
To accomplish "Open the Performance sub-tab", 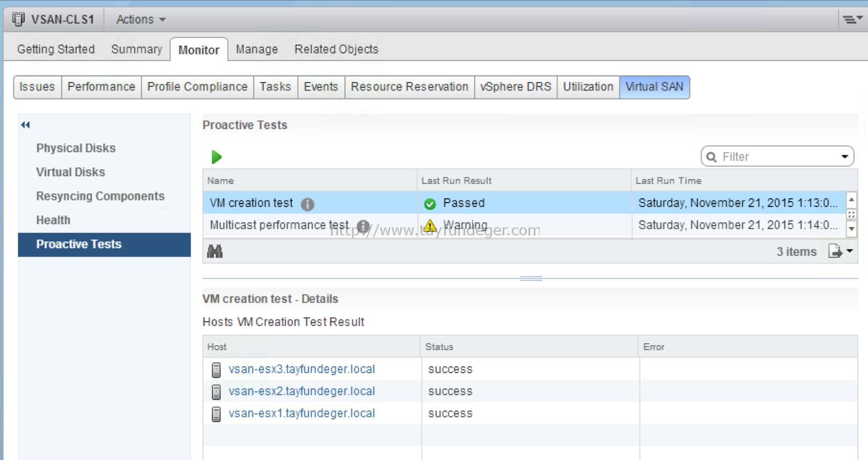I will coord(101,87).
